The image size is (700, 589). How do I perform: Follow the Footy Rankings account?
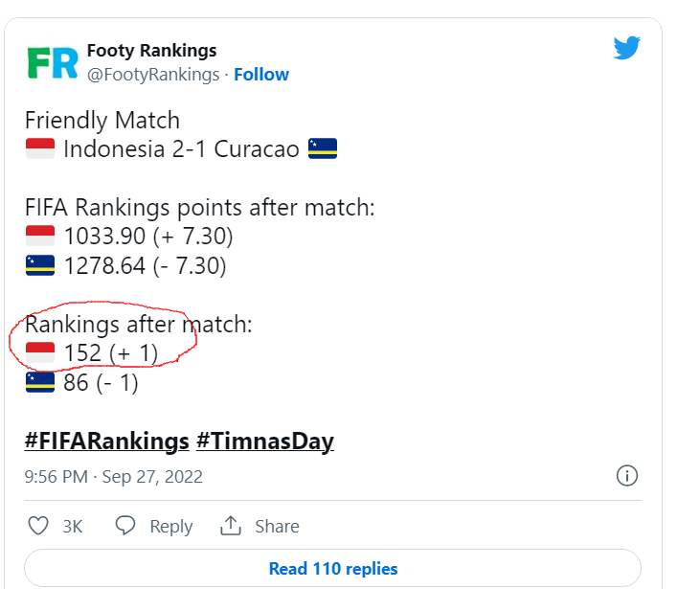[261, 75]
